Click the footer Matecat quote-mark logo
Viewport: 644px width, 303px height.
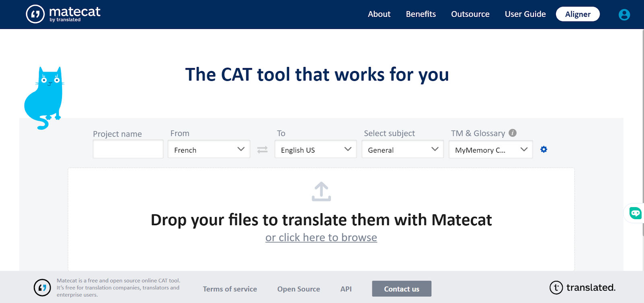42,288
